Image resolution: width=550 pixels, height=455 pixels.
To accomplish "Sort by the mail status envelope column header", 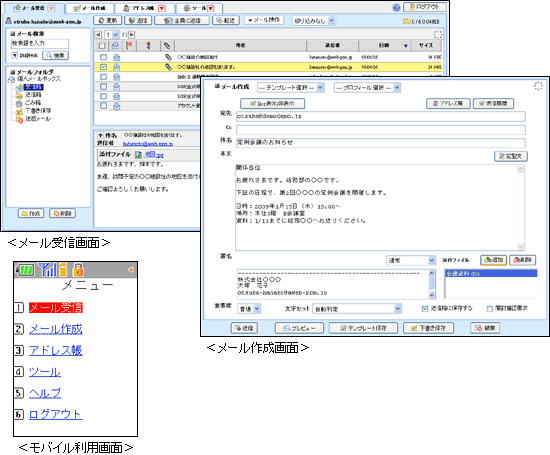I will (115, 46).
